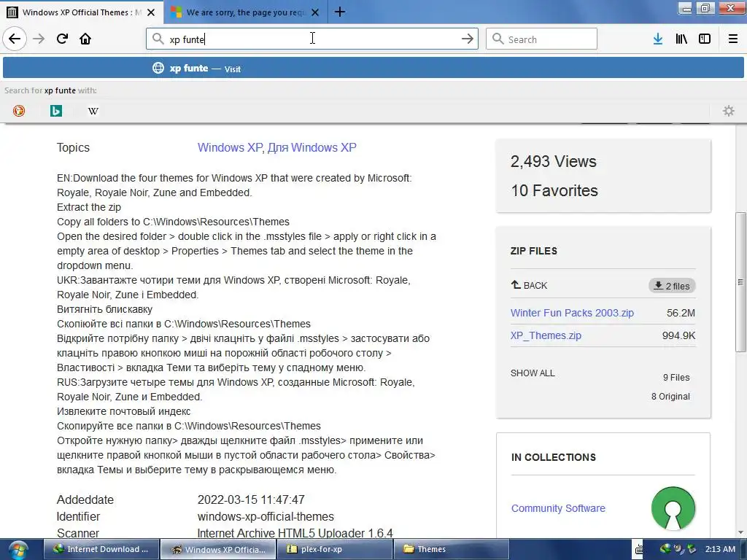Click the 994.9K file size

tap(678, 335)
